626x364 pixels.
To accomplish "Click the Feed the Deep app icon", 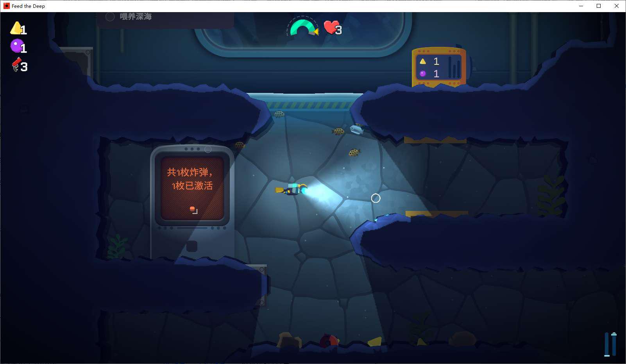I will click(x=6, y=6).
